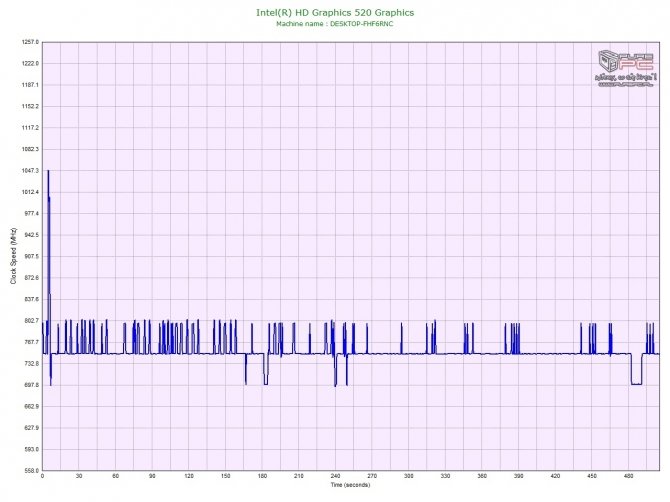
Task: Click the tall 1047 MHz spike peak
Action: pos(48,172)
